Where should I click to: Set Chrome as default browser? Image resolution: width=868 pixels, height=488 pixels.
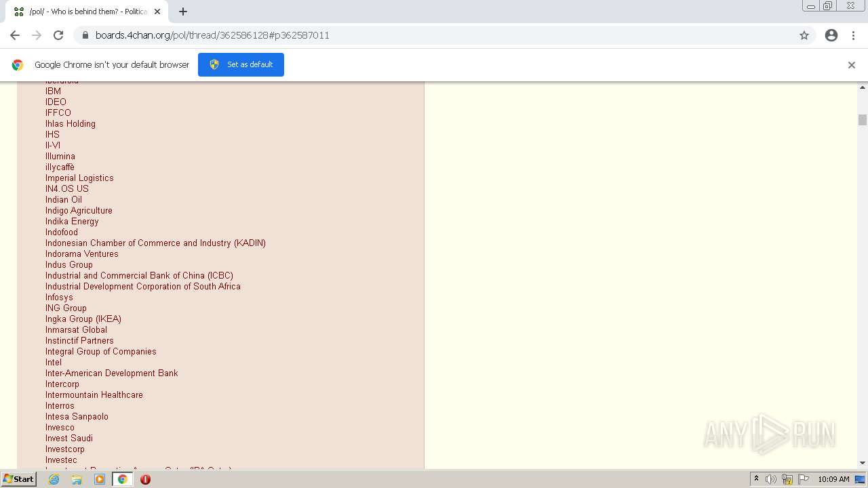coord(241,64)
